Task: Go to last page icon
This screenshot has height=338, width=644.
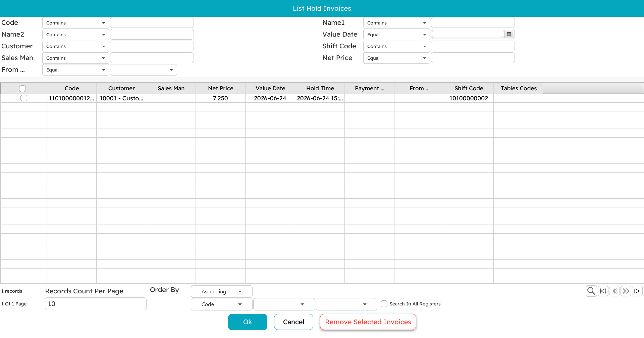Action: point(637,291)
